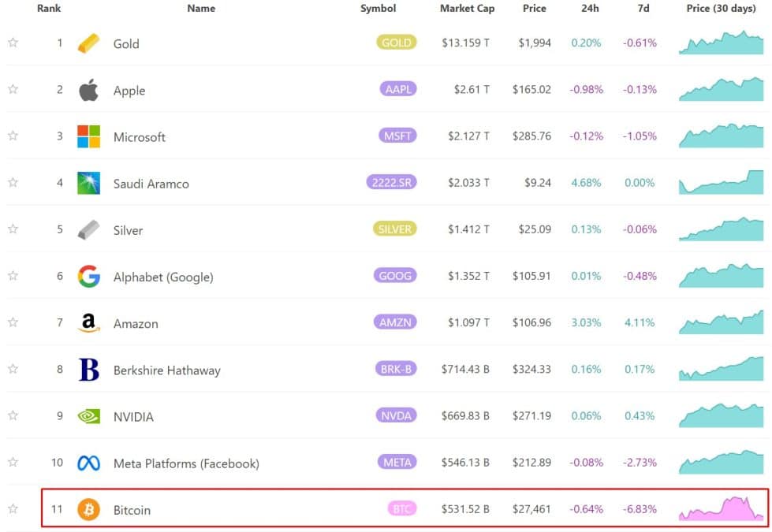Open Bitcoin's 30-day price chart
The image size is (772, 532).
(722, 508)
